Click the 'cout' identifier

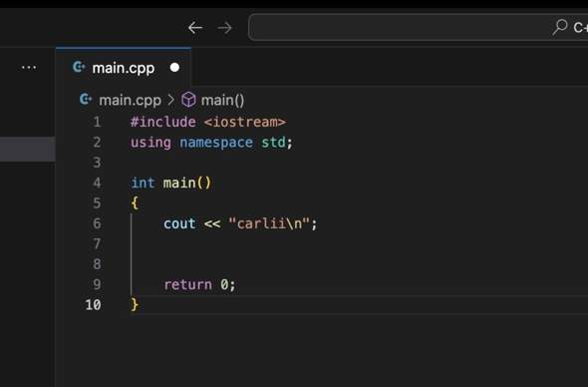pyautogui.click(x=179, y=223)
